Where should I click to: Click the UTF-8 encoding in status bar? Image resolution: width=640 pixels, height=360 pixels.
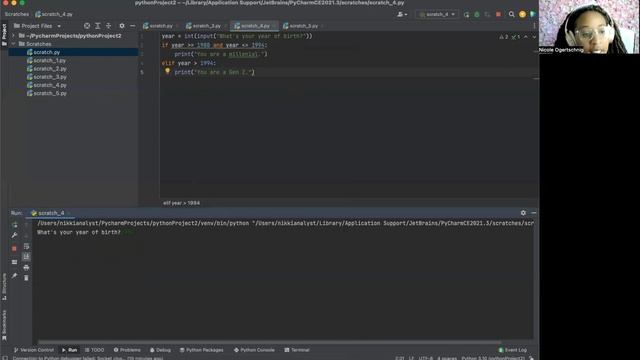pyautogui.click(x=425, y=358)
